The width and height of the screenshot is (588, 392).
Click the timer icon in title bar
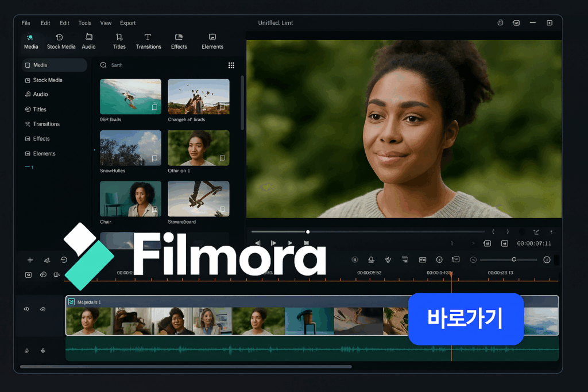[500, 23]
